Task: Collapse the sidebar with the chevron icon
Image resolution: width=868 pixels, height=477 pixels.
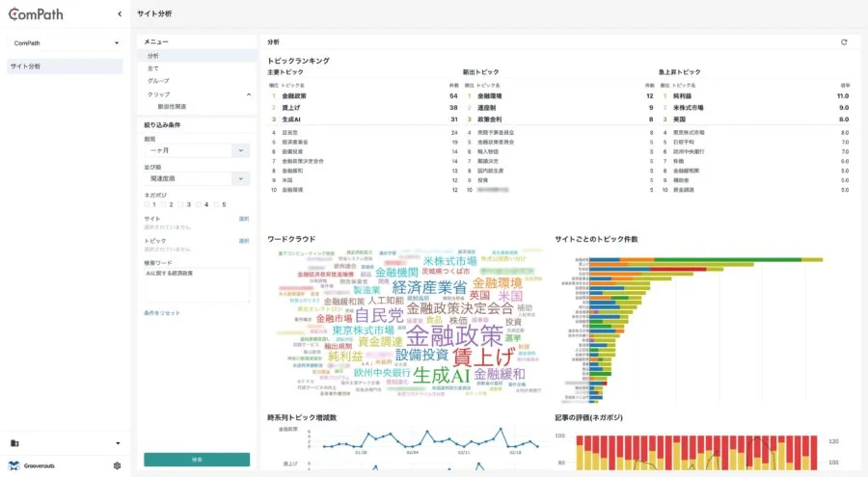Action: coord(120,13)
